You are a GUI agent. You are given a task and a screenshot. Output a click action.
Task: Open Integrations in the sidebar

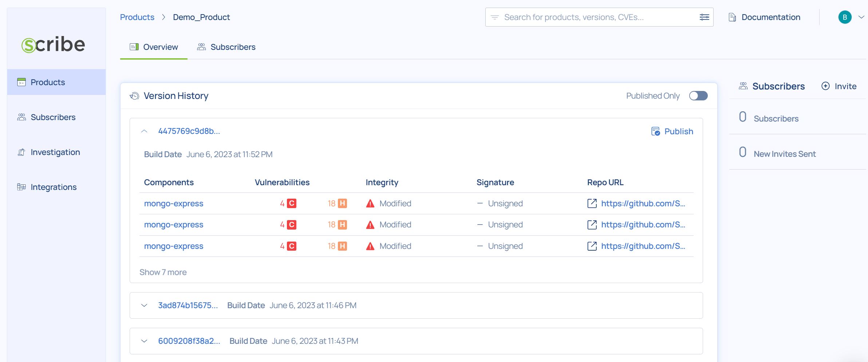(x=56, y=187)
